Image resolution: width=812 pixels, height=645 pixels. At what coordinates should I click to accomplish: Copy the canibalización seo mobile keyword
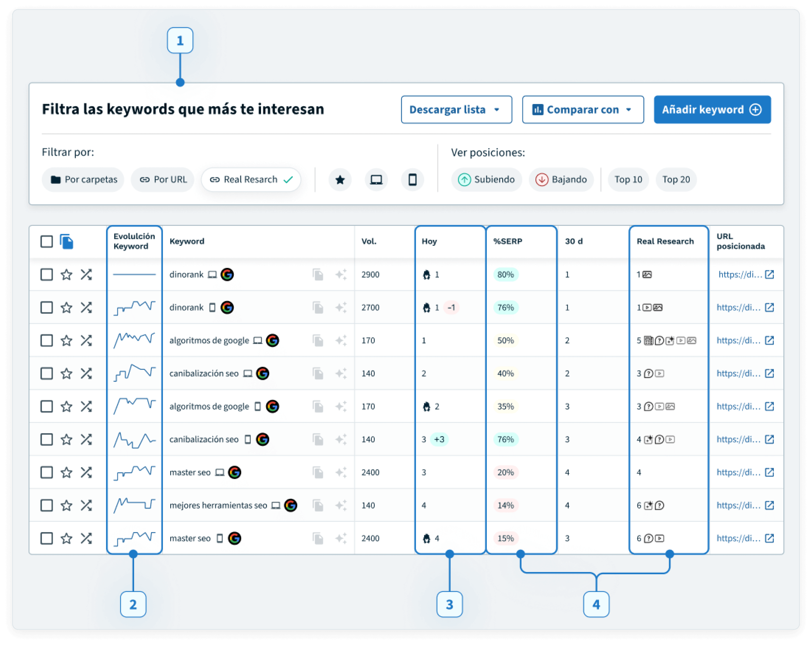[x=318, y=439]
